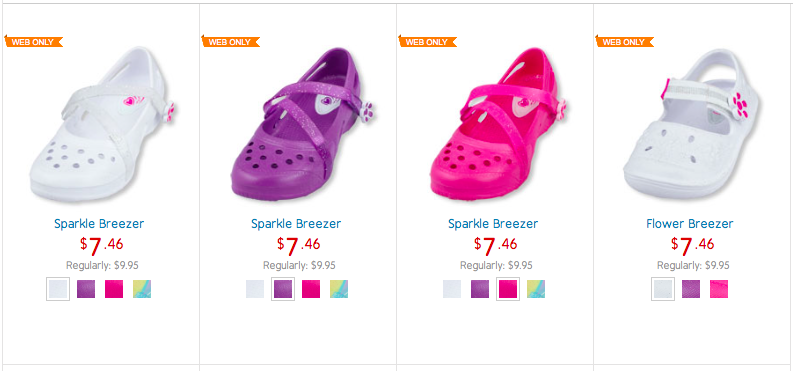Viewport: 798px width, 371px height.
Task: Click WEB ONLY badge on first white shoe
Action: point(33,42)
